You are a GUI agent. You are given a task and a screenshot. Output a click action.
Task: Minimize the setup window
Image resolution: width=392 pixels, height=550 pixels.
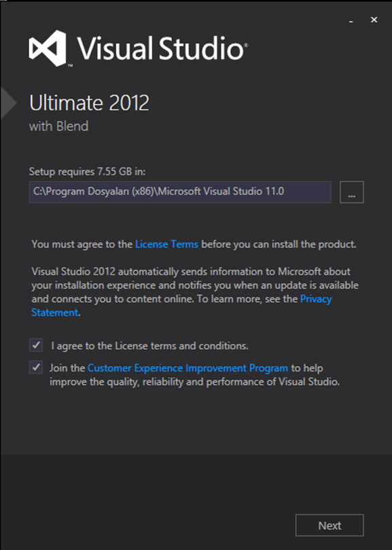[x=351, y=20]
